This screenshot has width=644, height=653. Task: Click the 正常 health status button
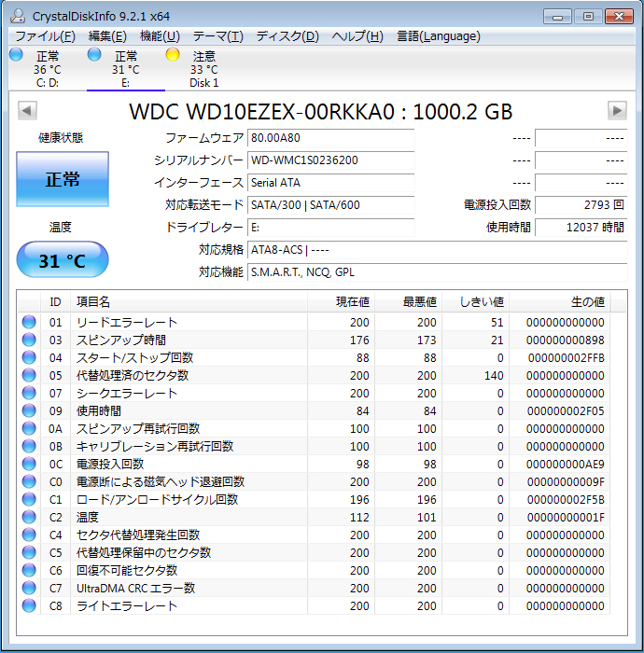click(63, 180)
